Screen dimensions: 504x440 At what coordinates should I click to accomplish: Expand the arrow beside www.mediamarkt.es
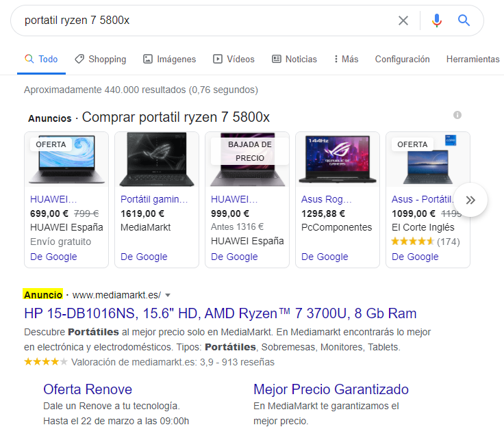[x=168, y=295]
